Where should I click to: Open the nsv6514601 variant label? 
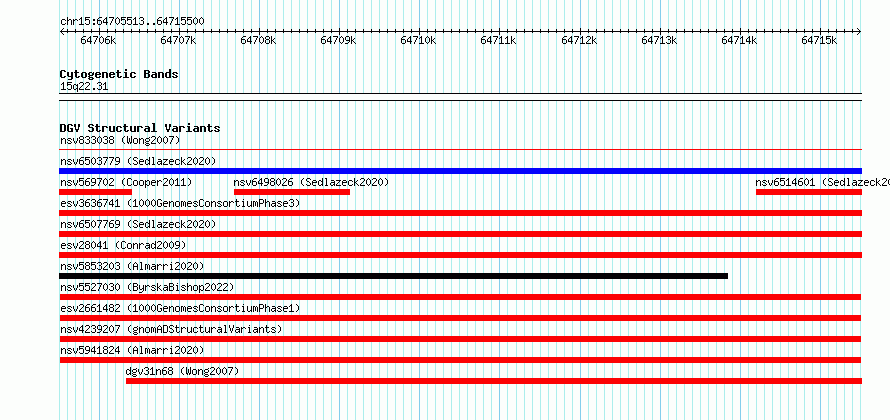pyautogui.click(x=822, y=182)
